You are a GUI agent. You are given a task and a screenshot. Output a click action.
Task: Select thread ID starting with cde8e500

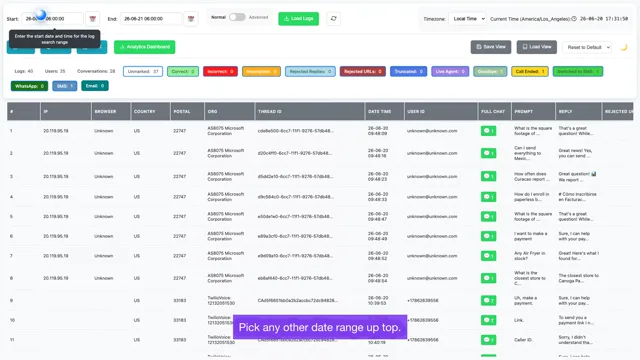pyautogui.click(x=296, y=131)
